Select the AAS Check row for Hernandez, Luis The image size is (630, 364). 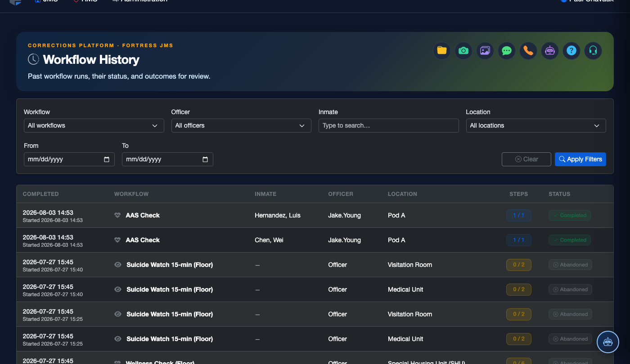pos(315,215)
